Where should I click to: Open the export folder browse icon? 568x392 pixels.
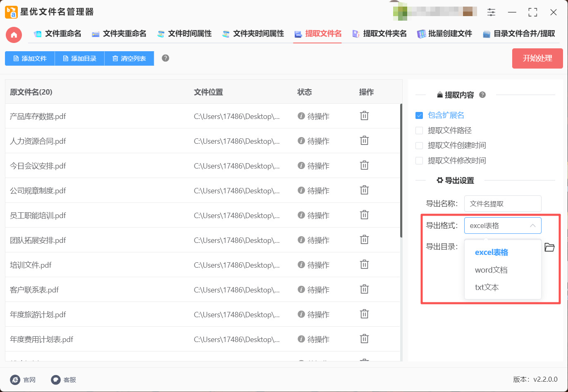click(549, 247)
